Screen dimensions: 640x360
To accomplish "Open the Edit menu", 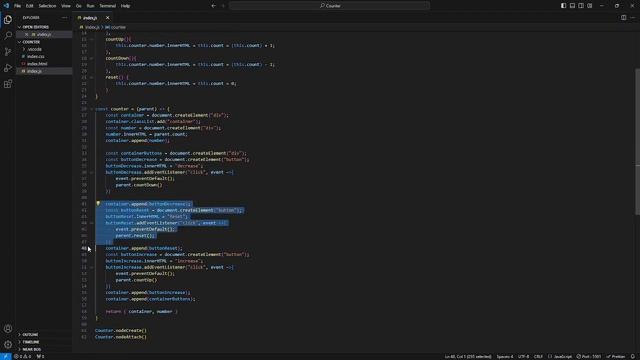I will click(x=30, y=6).
